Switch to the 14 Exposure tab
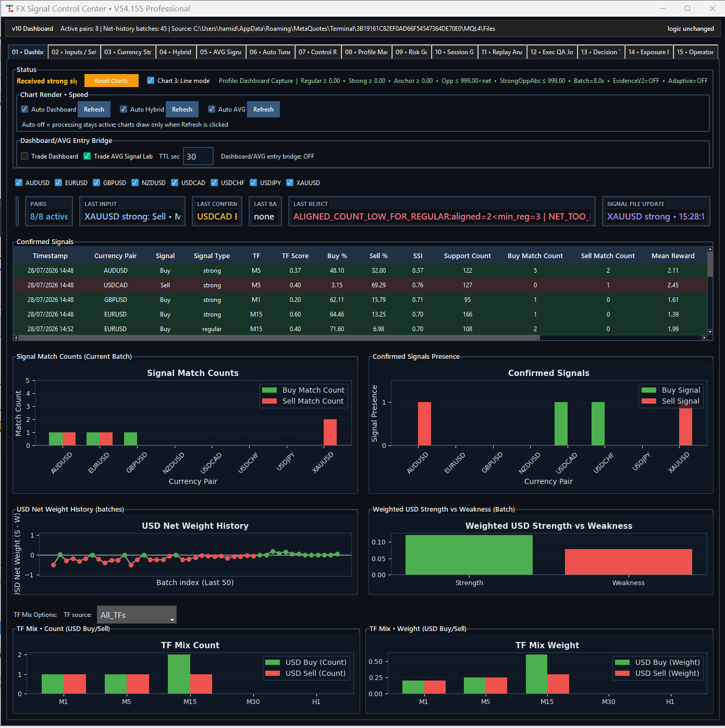This screenshot has width=725, height=728. 649,52
